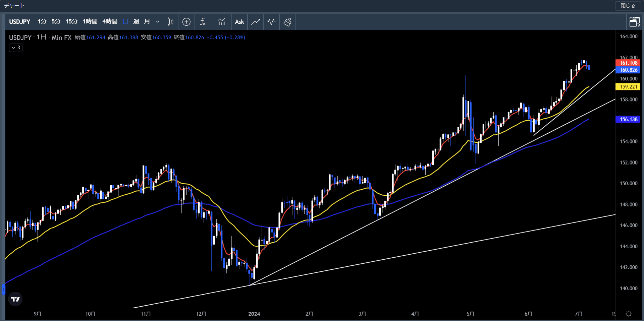This screenshot has height=321, width=644.
Task: Click the blue 156.138 moving average label
Action: point(628,119)
